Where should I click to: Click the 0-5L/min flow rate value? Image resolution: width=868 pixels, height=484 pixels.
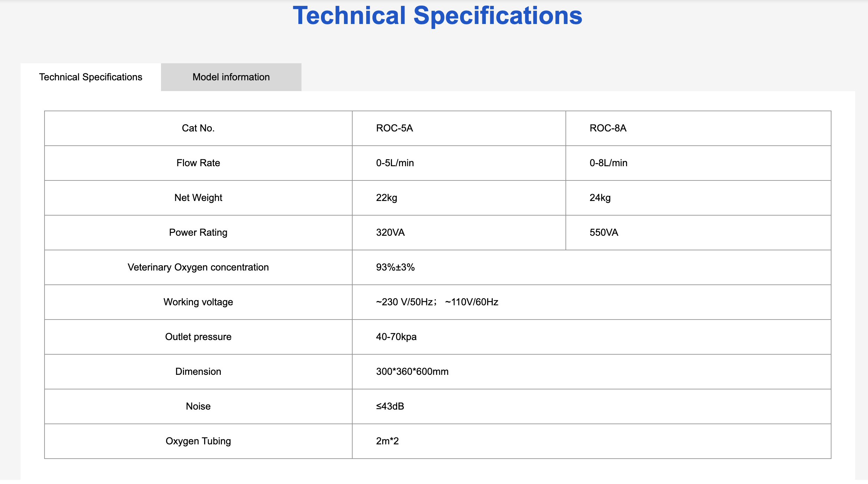pyautogui.click(x=395, y=163)
